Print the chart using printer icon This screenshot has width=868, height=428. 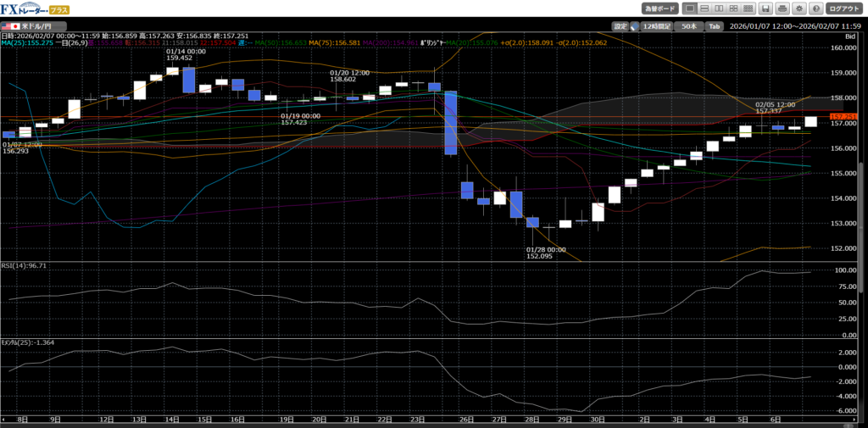(x=781, y=8)
